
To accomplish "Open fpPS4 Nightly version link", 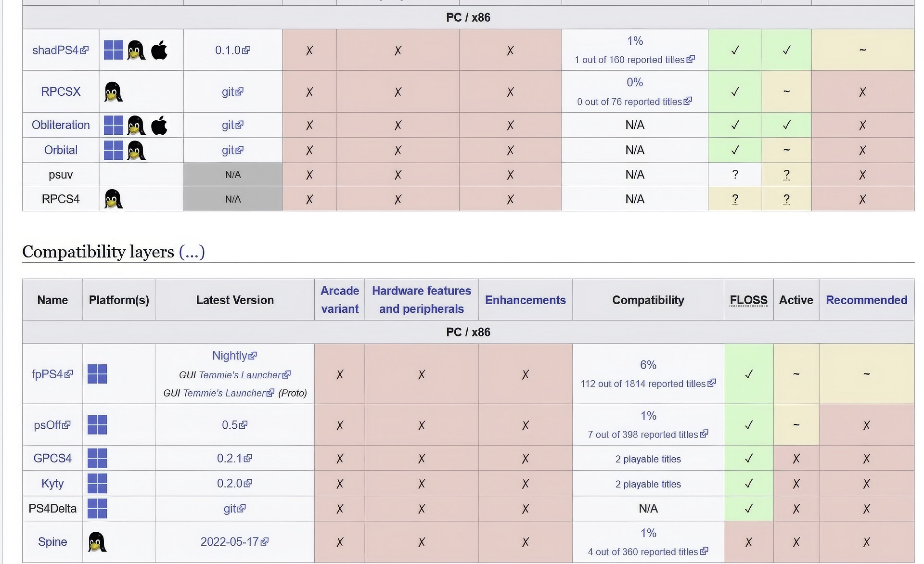I will (230, 356).
